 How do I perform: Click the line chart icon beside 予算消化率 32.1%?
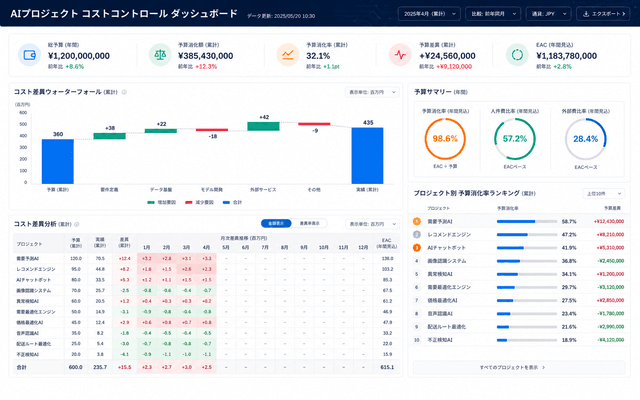(x=288, y=55)
